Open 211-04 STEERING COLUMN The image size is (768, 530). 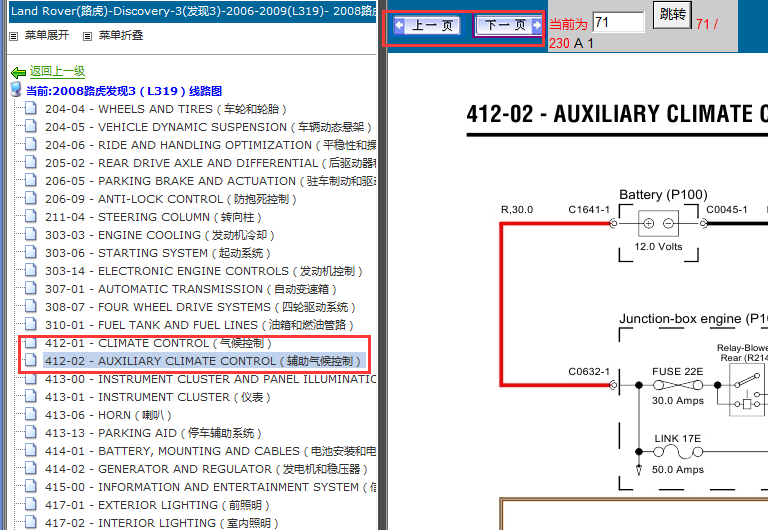coord(153,217)
